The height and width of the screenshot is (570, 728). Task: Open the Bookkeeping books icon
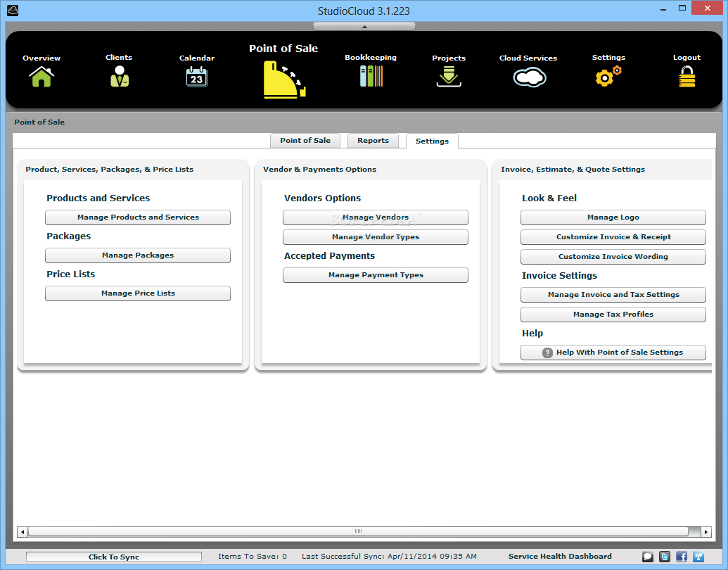[371, 76]
